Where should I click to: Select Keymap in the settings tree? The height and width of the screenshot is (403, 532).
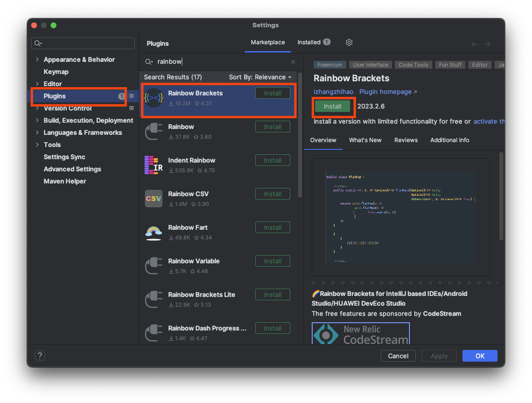coord(56,72)
